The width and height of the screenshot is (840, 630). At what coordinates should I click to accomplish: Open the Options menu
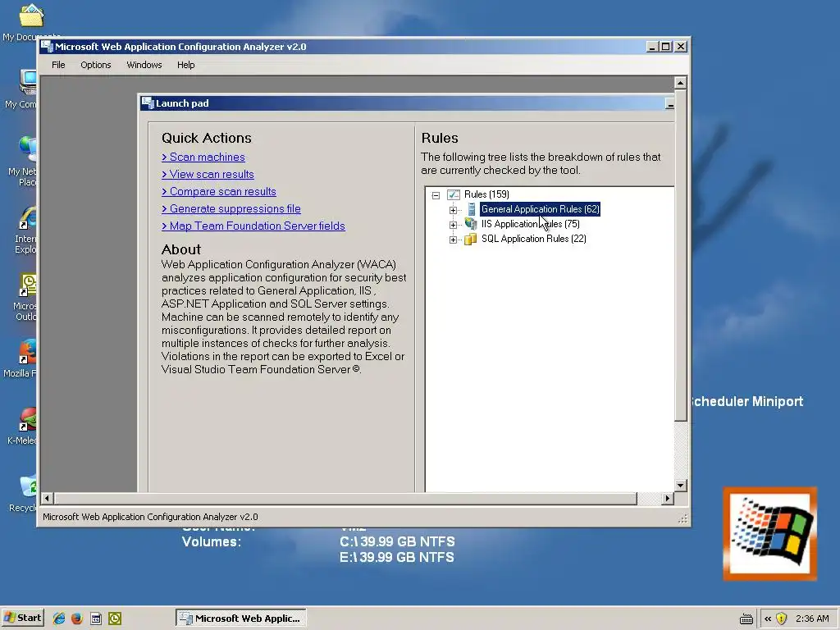tap(96, 65)
